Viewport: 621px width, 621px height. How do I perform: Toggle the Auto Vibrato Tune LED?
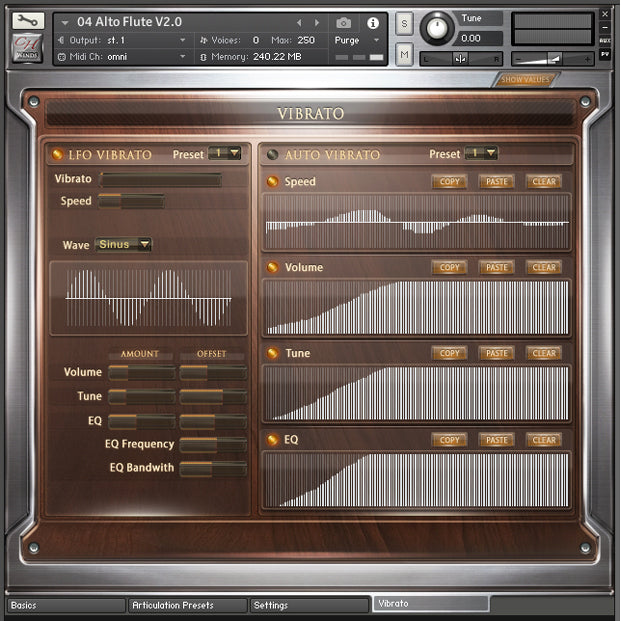272,353
